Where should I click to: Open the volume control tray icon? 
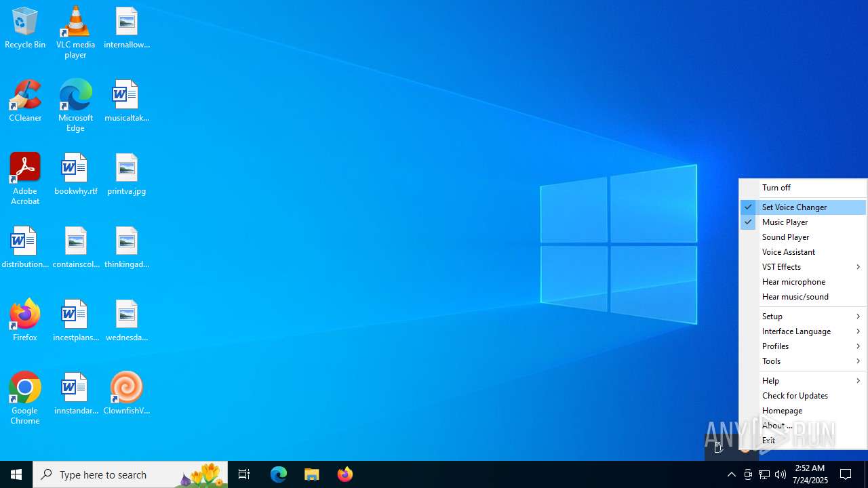point(781,474)
